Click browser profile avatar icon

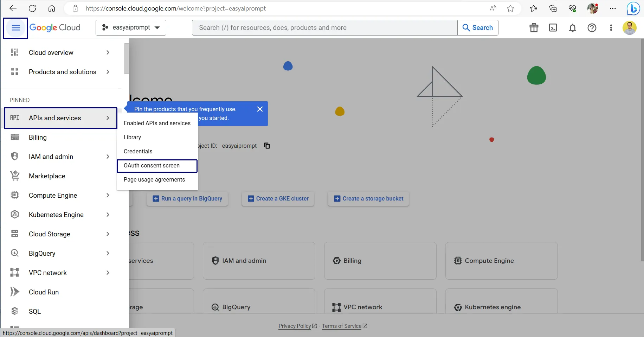pyautogui.click(x=593, y=8)
